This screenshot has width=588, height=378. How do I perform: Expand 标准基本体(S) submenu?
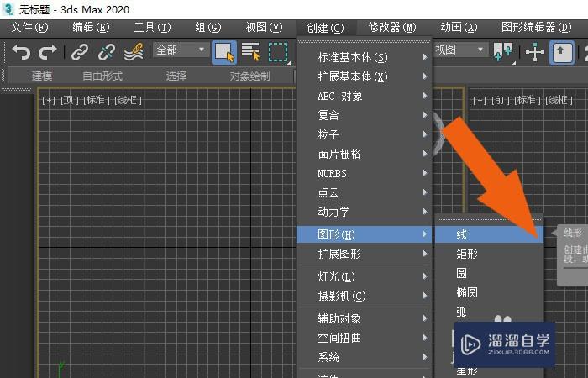coord(364,57)
